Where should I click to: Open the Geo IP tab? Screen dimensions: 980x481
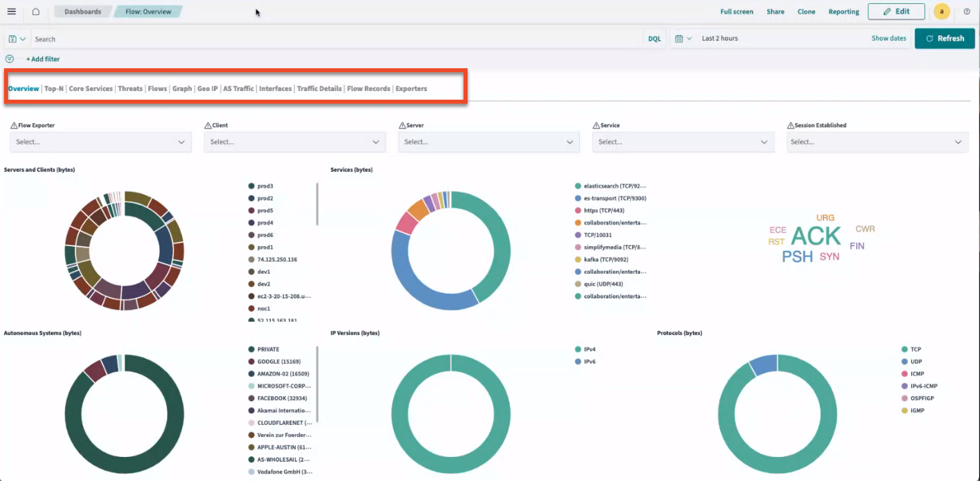point(207,88)
